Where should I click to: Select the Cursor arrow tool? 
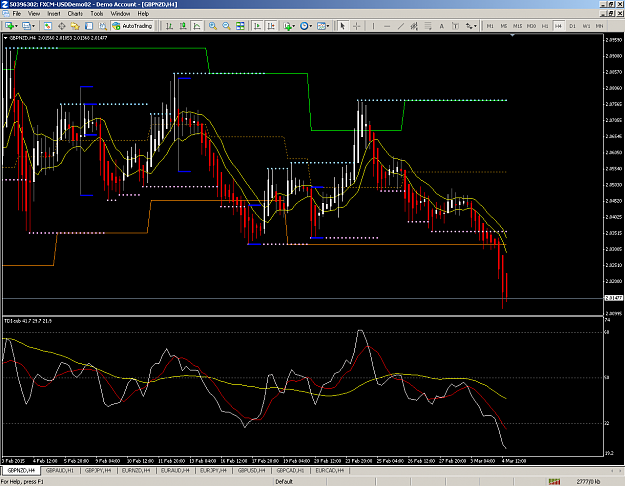coord(342,26)
